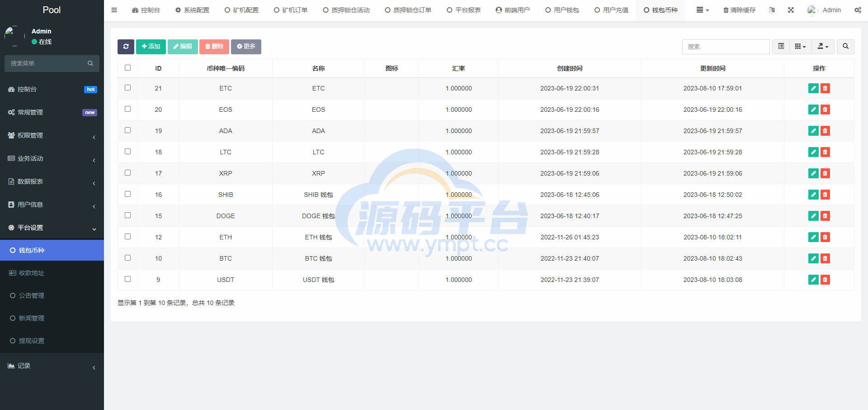
Task: Open the settings cogs icon at top right
Action: [x=858, y=10]
